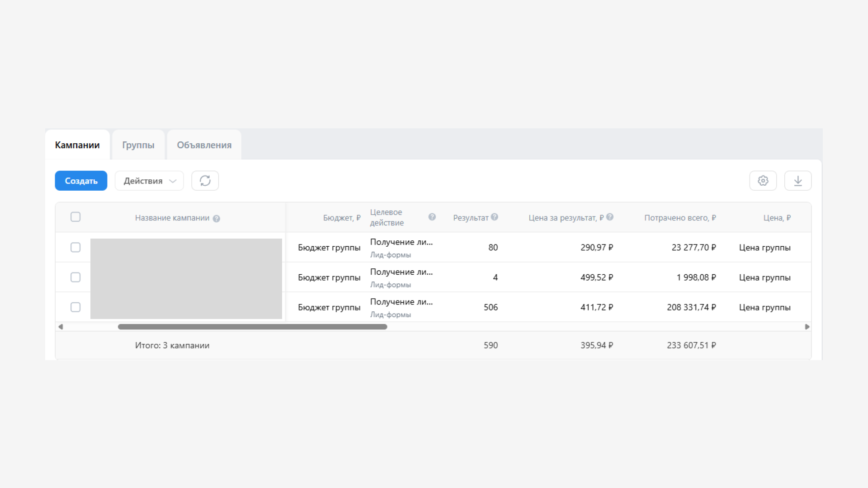
Task: Click the refresh icon button
Action: (x=205, y=181)
